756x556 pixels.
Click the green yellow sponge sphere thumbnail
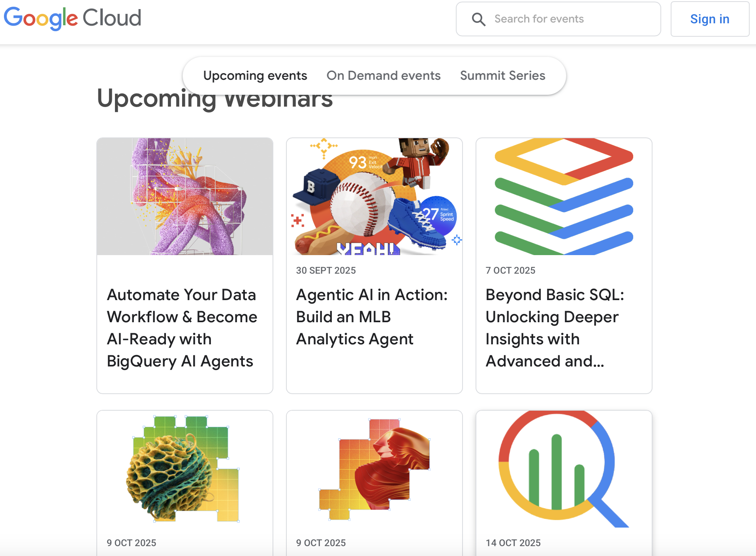[x=185, y=469]
